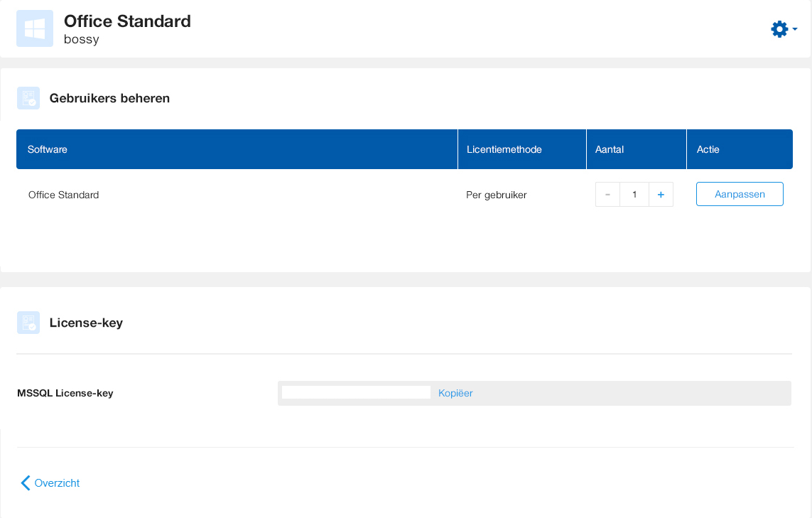The width and height of the screenshot is (812, 518).
Task: Click the Windows logo icon beside Office Standard
Action: click(35, 28)
